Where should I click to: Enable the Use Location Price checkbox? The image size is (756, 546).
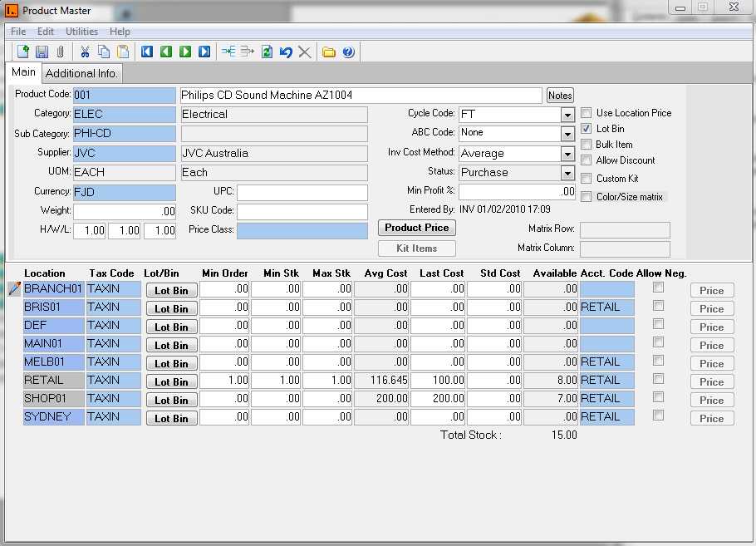(587, 113)
